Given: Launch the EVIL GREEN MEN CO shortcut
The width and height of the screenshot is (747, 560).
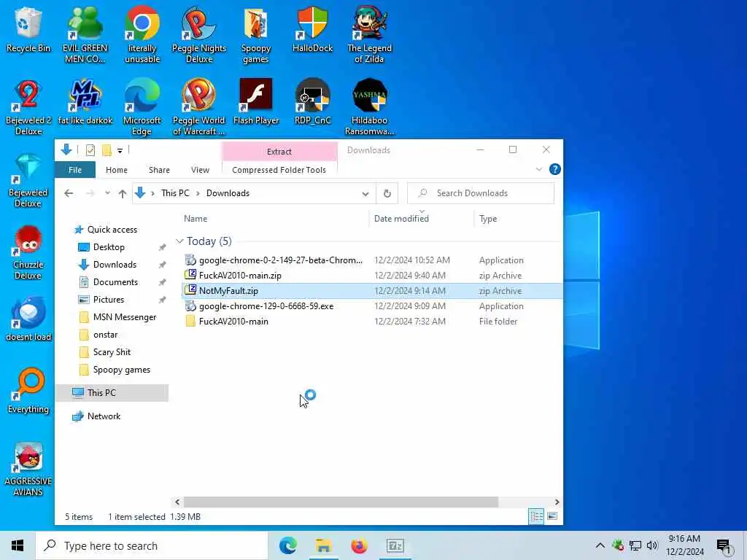Looking at the screenshot, I should (85, 35).
